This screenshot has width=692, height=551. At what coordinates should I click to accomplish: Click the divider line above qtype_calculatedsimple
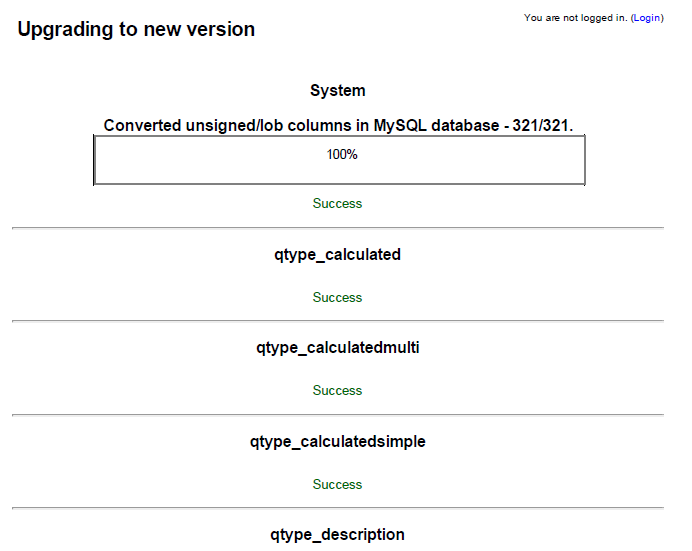click(338, 415)
